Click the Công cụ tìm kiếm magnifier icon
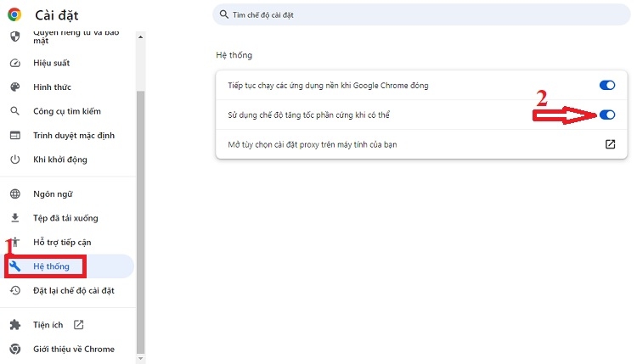This screenshot has width=637, height=364. pos(14,111)
